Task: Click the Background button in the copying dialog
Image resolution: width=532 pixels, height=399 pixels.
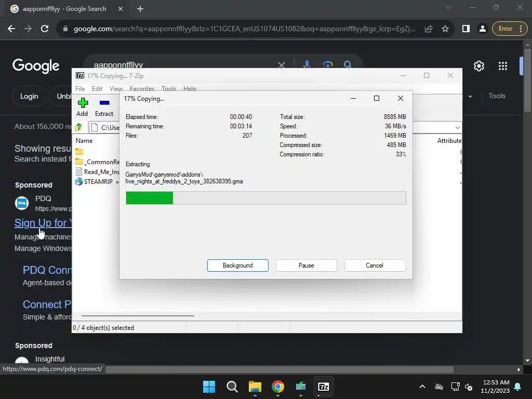Action: click(x=238, y=265)
